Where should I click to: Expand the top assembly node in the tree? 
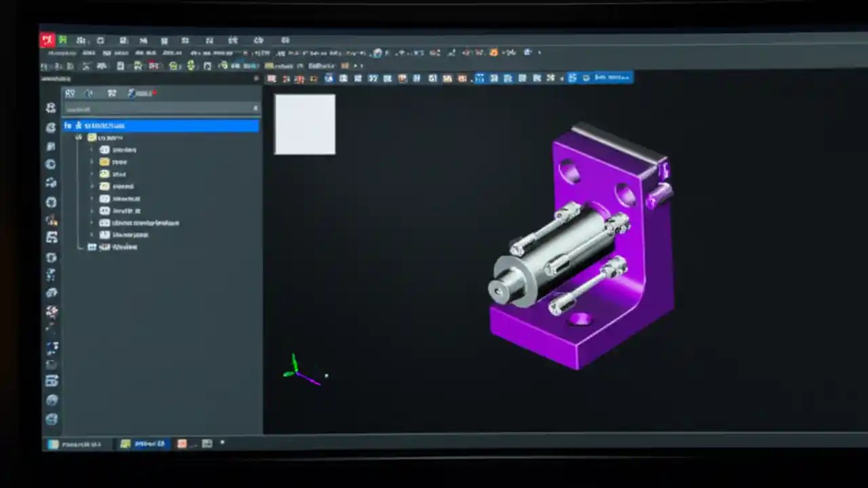[x=78, y=138]
